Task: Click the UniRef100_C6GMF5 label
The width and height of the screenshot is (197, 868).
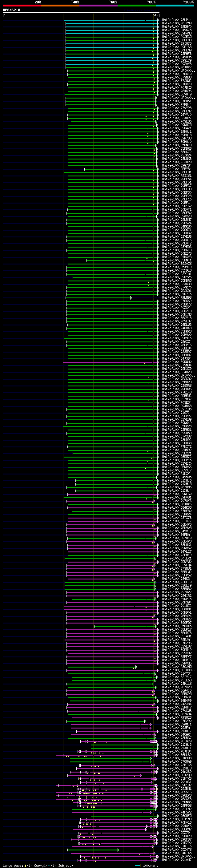Action: coord(177,816)
